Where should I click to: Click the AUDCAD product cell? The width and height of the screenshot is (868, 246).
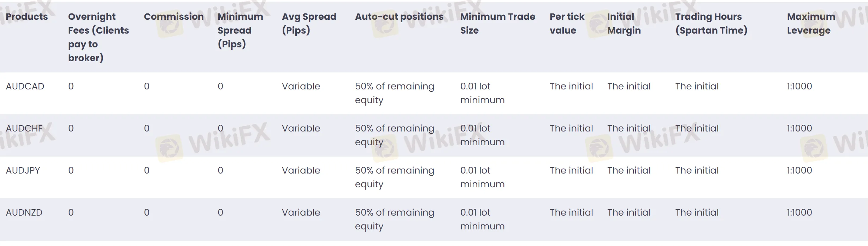click(25, 86)
